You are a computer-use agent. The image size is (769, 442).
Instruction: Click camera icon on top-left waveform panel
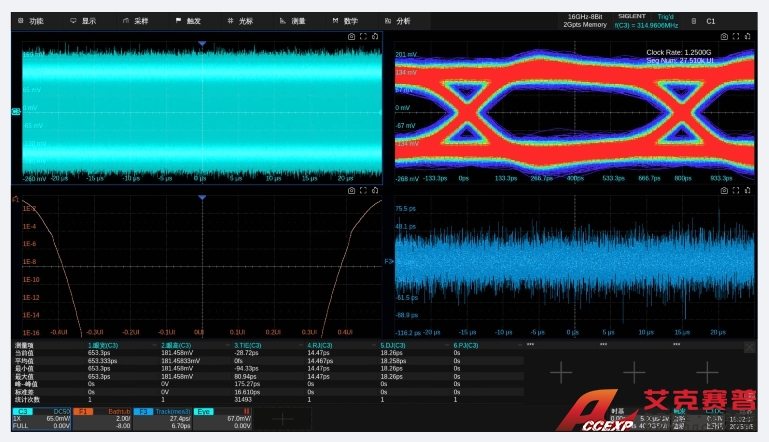pyautogui.click(x=351, y=36)
